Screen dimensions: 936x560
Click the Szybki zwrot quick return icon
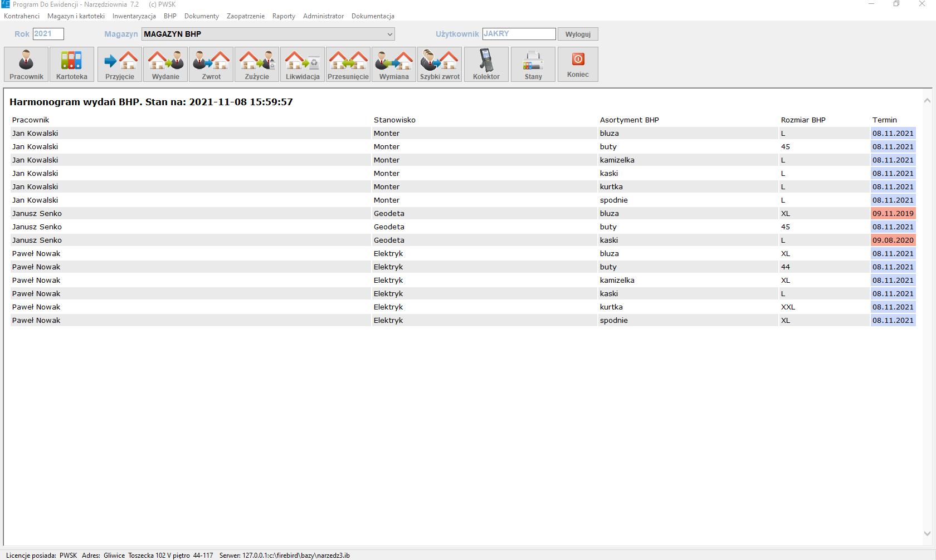pos(440,65)
